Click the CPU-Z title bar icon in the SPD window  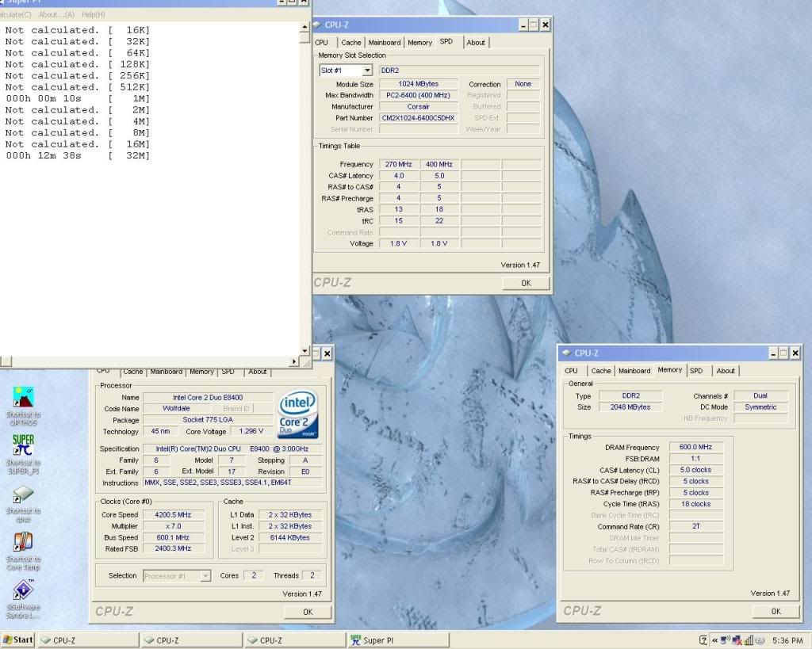pos(316,25)
